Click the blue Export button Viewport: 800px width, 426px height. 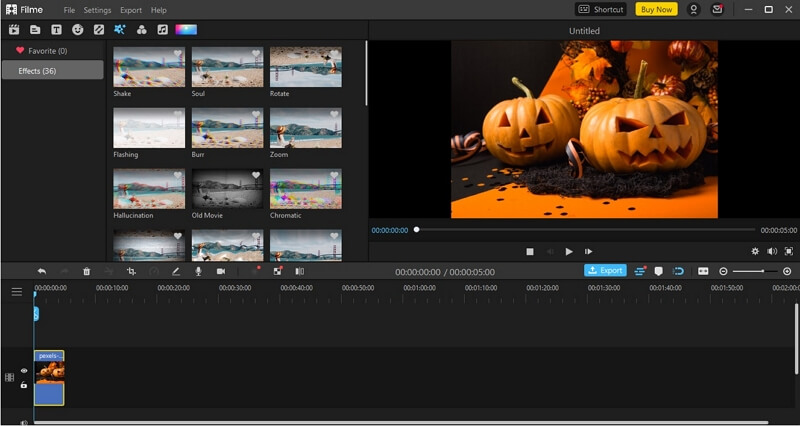pos(605,270)
